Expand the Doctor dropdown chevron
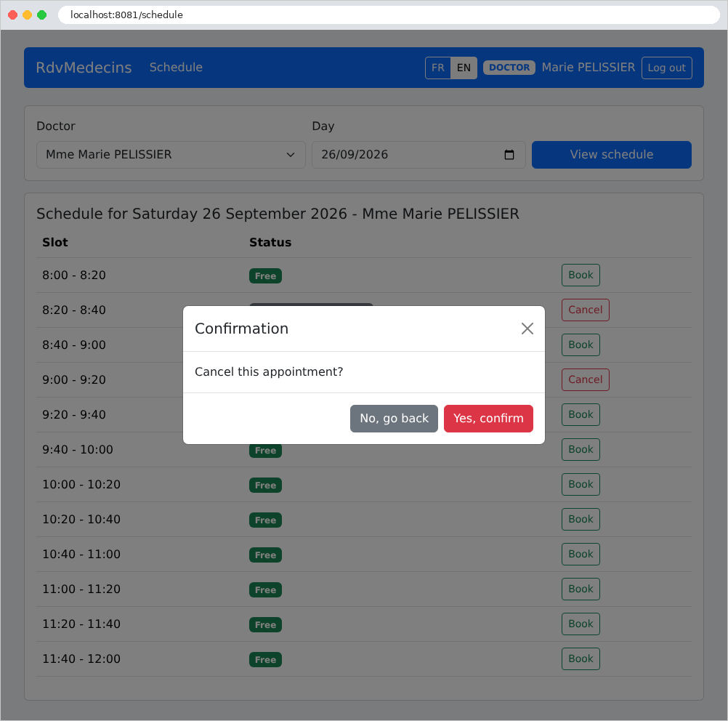This screenshot has width=728, height=721. point(291,155)
